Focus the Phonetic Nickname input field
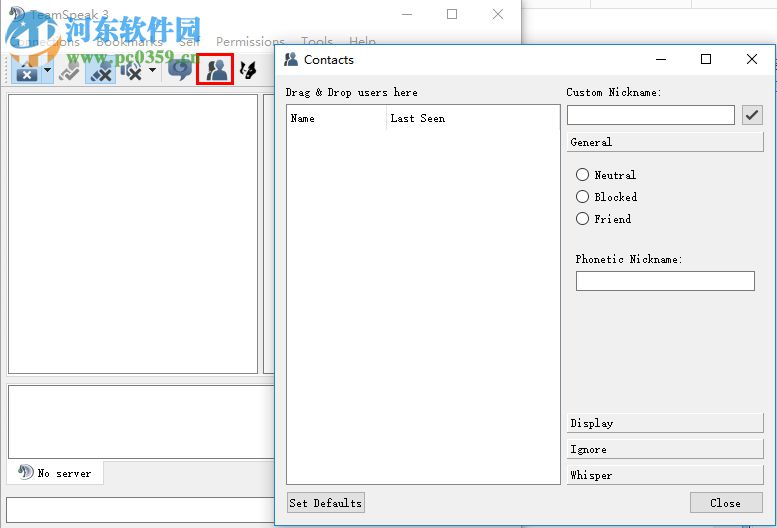This screenshot has width=777, height=528. (665, 281)
